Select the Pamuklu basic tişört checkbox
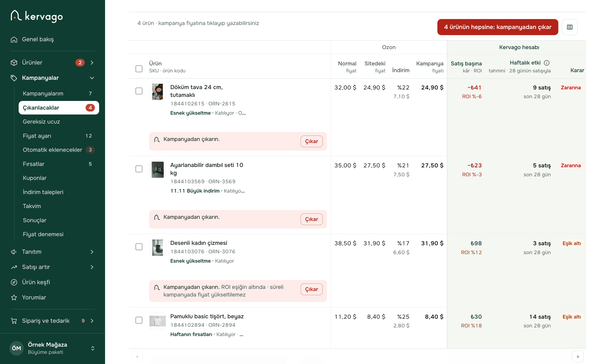Image resolution: width=610 pixels, height=364 pixels. (x=139, y=320)
